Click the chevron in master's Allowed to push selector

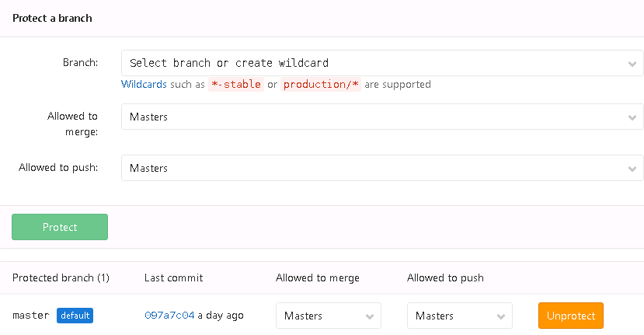500,316
